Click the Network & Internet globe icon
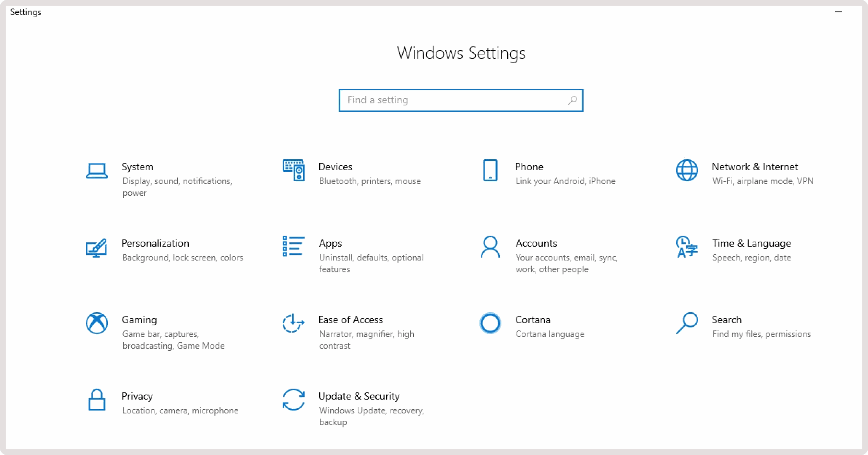Image resolution: width=868 pixels, height=455 pixels. pyautogui.click(x=687, y=170)
